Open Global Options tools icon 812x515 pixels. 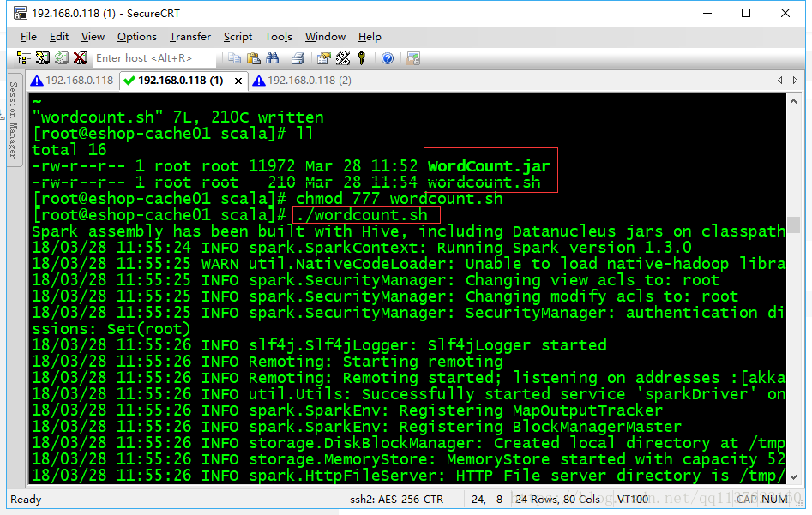point(343,58)
